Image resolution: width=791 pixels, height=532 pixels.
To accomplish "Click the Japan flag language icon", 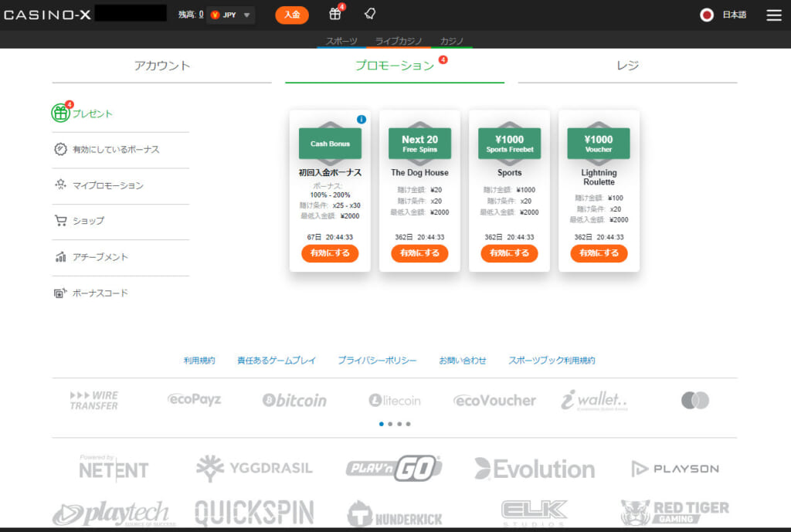I will [x=707, y=15].
